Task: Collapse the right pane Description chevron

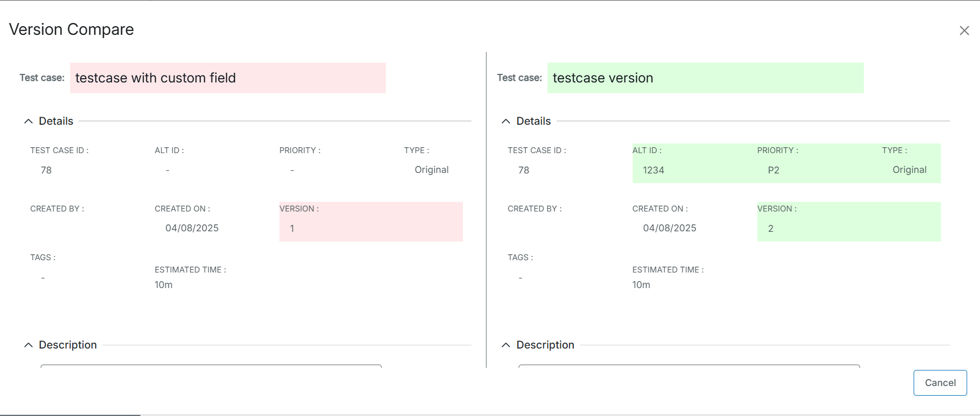Action: pyautogui.click(x=506, y=345)
